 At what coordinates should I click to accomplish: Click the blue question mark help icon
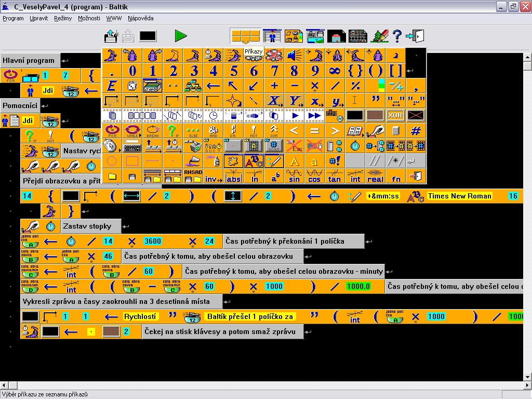397,36
